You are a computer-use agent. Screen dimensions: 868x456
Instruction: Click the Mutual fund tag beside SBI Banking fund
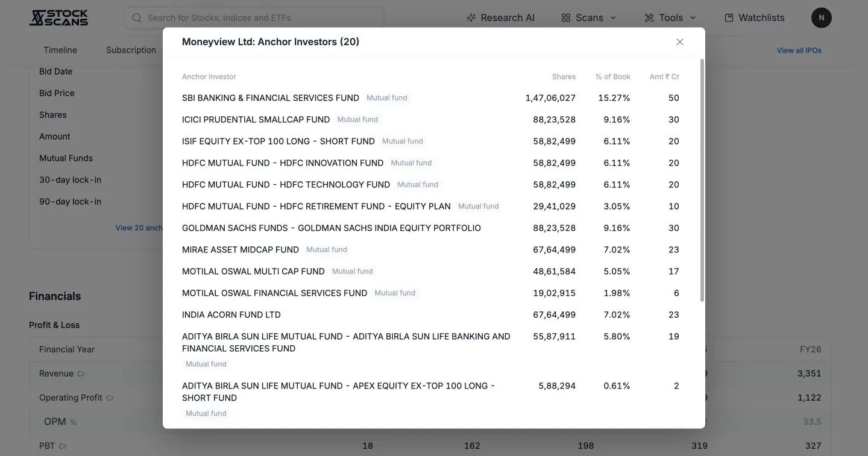pyautogui.click(x=387, y=98)
